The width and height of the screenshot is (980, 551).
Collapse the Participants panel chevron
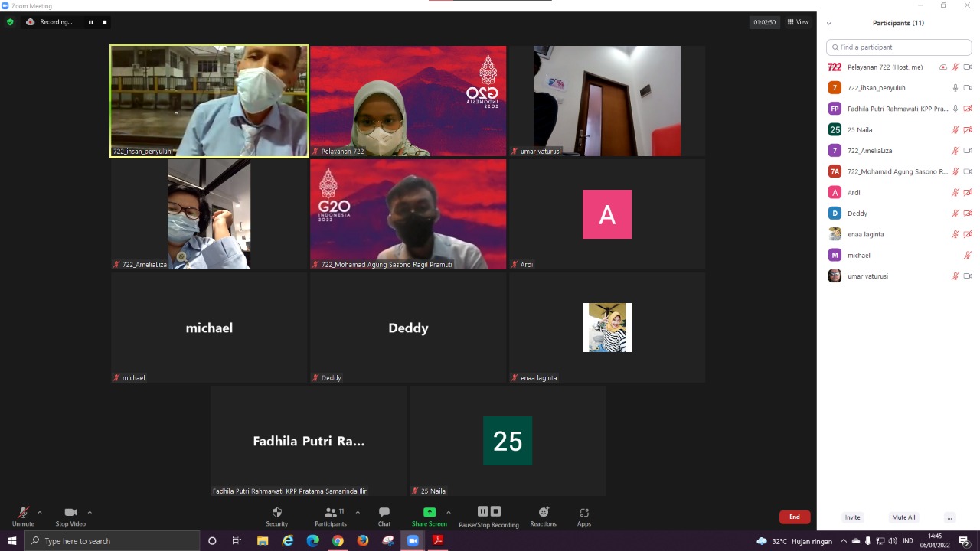click(828, 23)
